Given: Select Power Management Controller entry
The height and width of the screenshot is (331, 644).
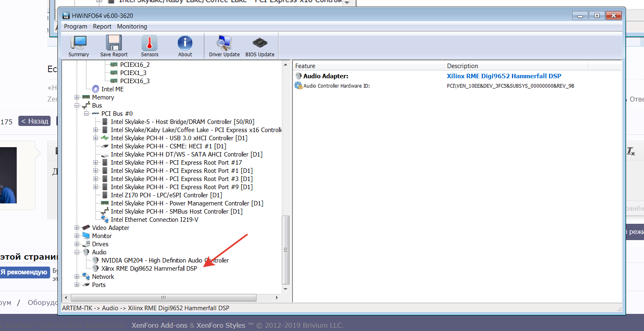Looking at the screenshot, I should click(187, 203).
